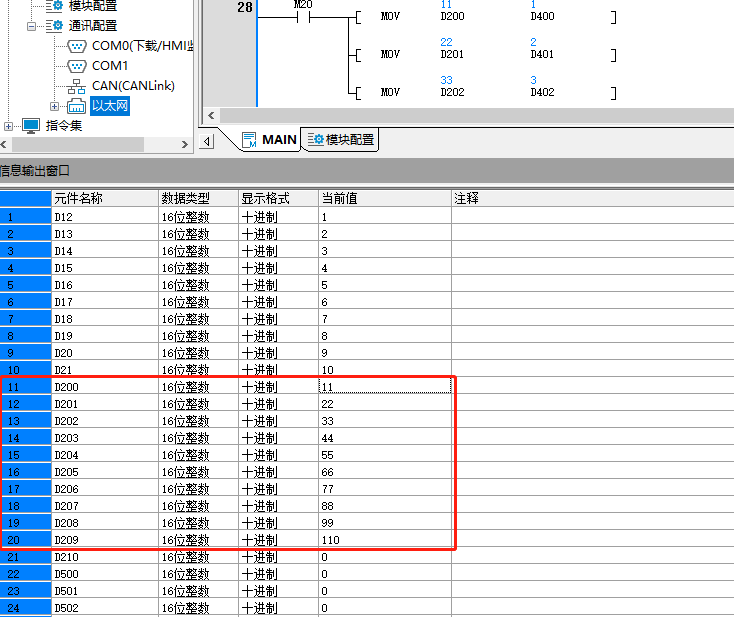
Task: Click the 显示格式 column header
Action: pyautogui.click(x=279, y=198)
